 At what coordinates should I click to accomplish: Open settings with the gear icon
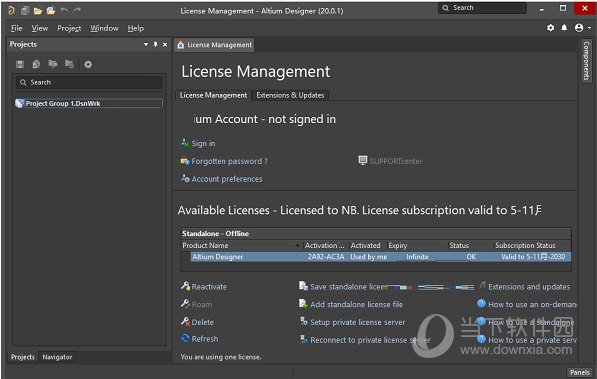click(551, 27)
